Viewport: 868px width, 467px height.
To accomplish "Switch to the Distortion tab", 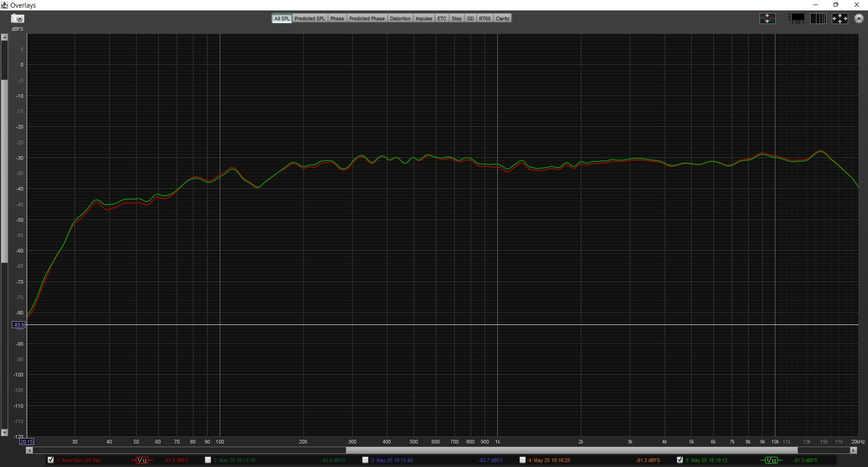I will [x=400, y=19].
